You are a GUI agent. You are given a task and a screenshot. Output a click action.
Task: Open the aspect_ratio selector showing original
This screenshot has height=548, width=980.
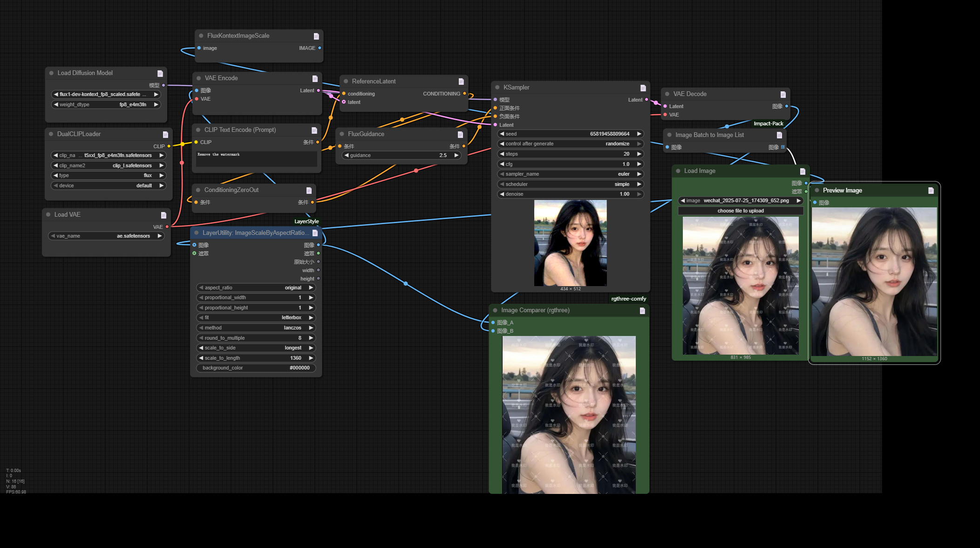[256, 288]
